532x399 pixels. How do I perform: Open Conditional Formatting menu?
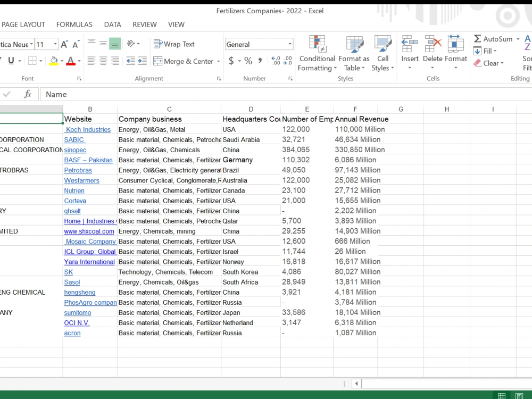click(317, 54)
